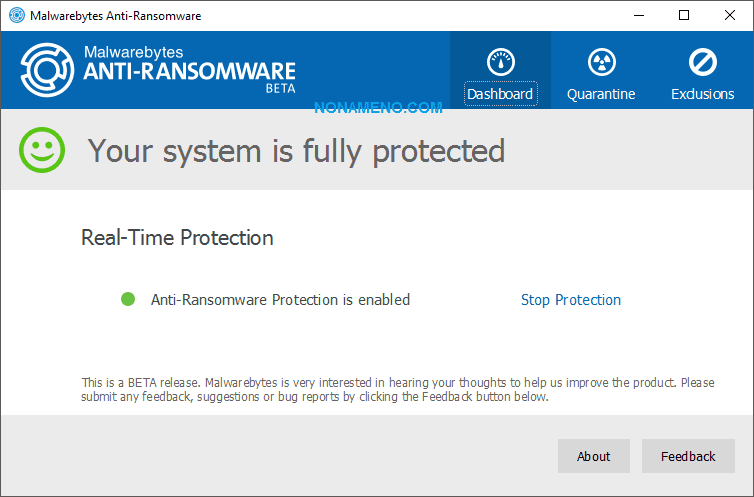Click "Anti-Ransomware Protection is enabled" status text
The height and width of the screenshot is (497, 754).
[280, 300]
